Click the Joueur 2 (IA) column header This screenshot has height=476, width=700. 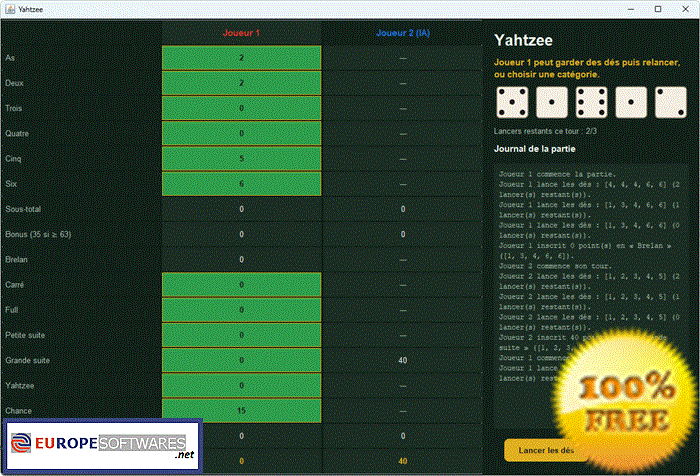tap(403, 33)
